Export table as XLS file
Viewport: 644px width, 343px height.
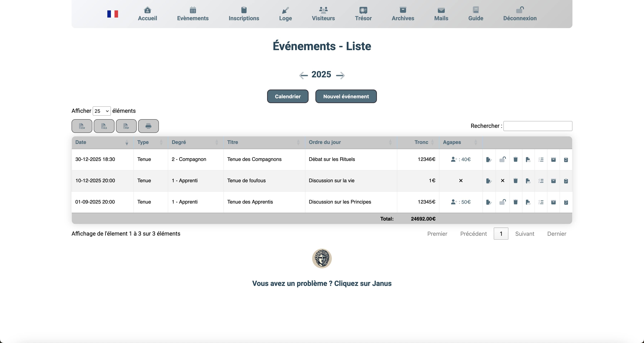click(104, 126)
